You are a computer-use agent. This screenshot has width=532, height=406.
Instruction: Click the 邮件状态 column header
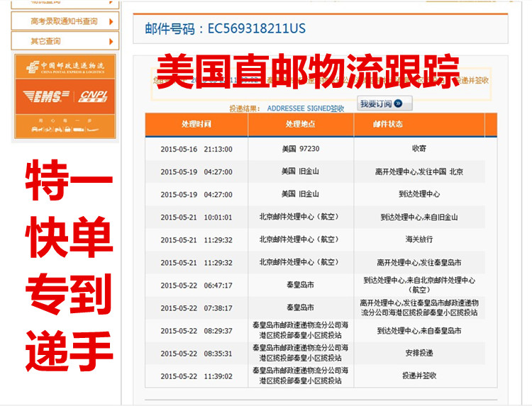point(387,125)
